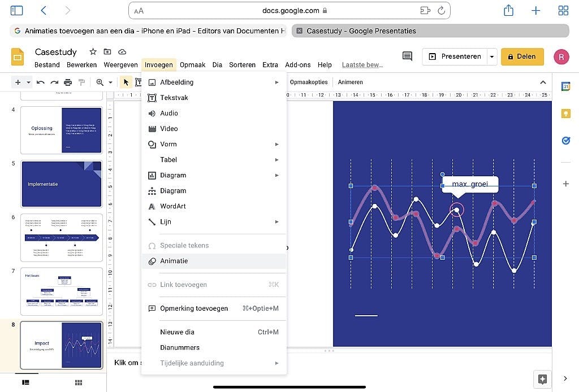Click the Presenteren button
The width and height of the screenshot is (579, 392).
coord(455,56)
